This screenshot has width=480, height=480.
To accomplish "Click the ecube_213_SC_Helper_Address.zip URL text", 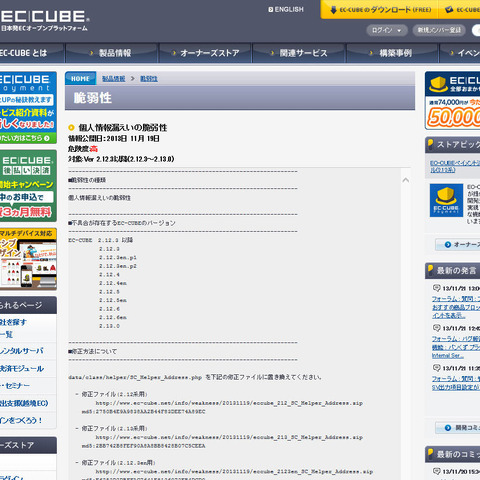I will click(x=229, y=437).
